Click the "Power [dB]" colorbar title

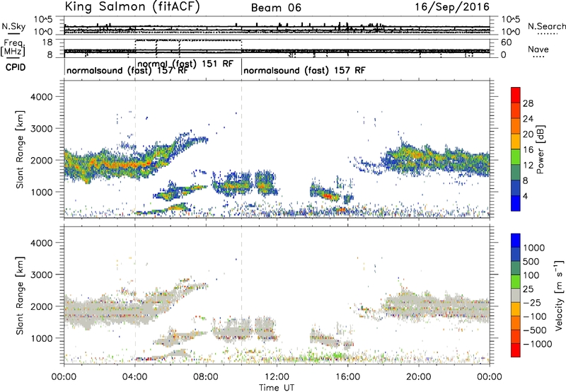coord(540,149)
